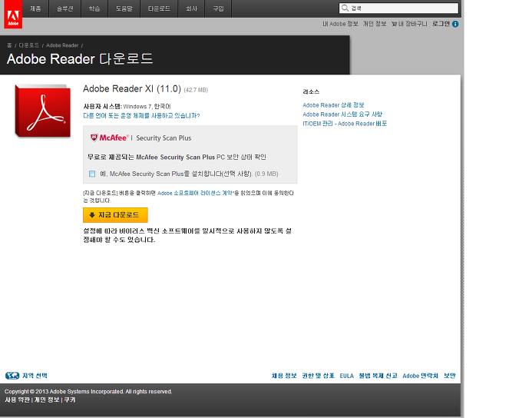Open 보안 footer link

[450, 376]
